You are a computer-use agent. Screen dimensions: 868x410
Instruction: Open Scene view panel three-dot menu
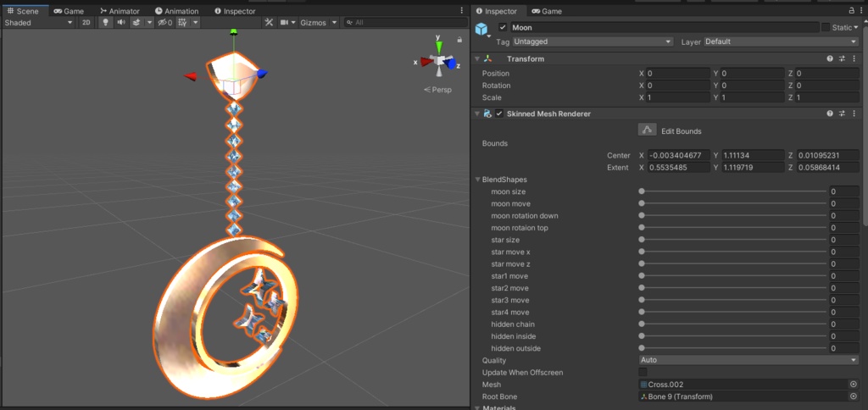(462, 10)
